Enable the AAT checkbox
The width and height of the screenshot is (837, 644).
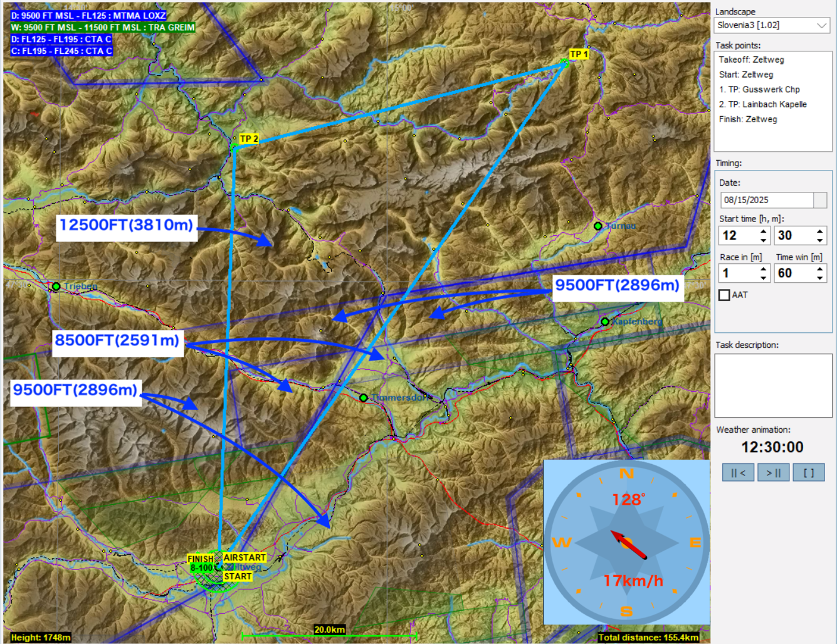pyautogui.click(x=724, y=295)
